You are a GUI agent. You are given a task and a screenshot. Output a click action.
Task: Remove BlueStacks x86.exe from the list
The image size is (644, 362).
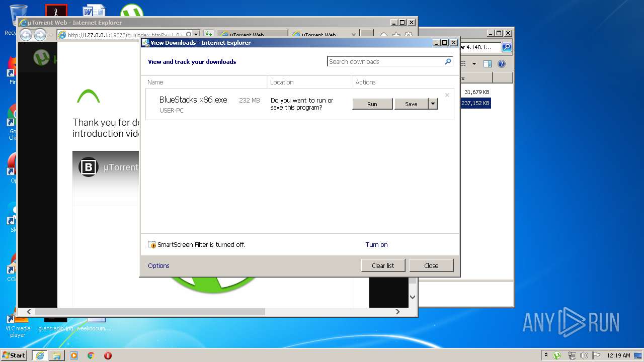click(x=447, y=95)
